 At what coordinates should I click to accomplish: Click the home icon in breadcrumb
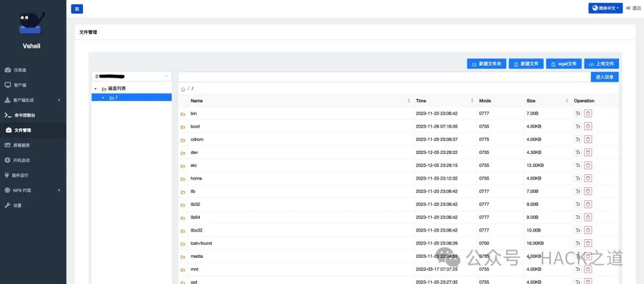click(183, 89)
